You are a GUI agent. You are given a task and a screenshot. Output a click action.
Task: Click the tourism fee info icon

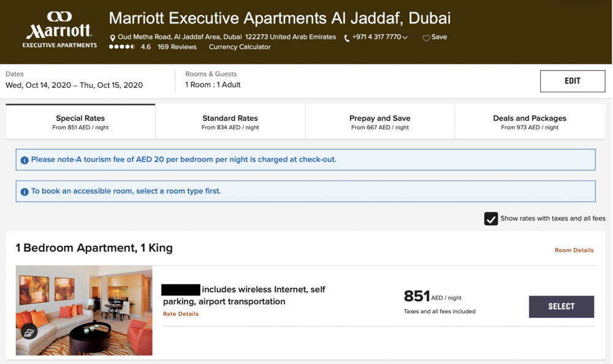pyautogui.click(x=25, y=160)
